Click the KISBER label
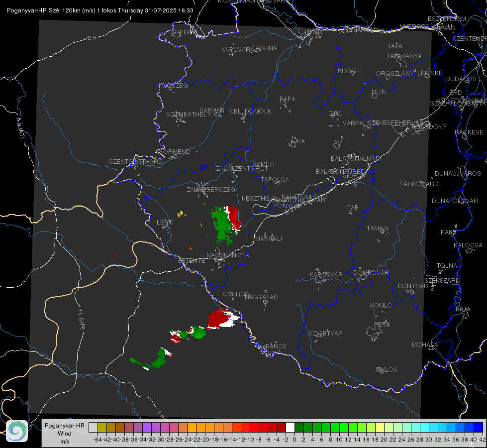 [349, 71]
